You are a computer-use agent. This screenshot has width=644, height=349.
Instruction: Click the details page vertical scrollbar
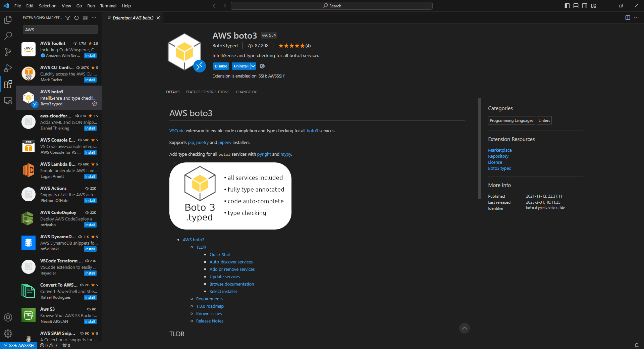(x=480, y=149)
